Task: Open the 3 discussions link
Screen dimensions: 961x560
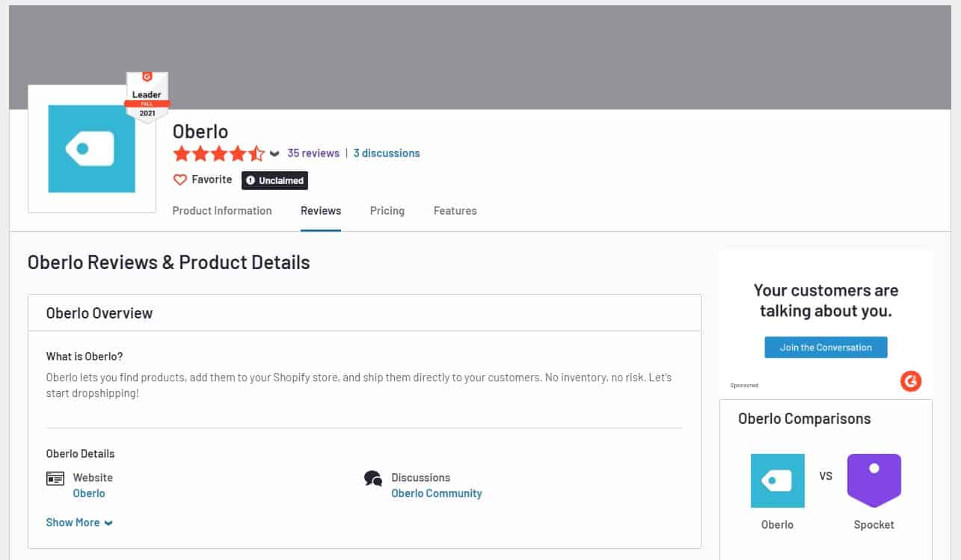Action: tap(387, 153)
